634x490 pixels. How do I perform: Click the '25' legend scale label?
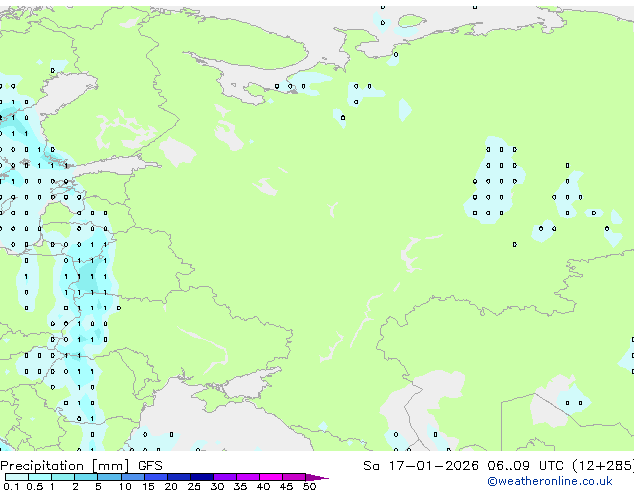pyautogui.click(x=194, y=486)
